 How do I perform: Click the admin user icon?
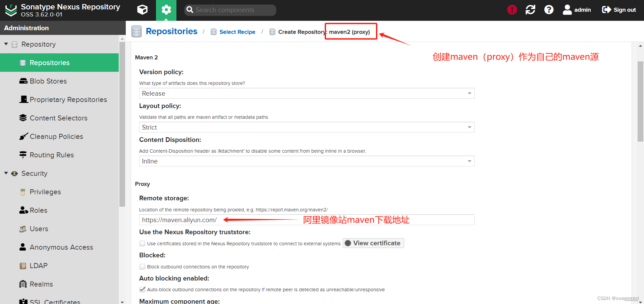pos(567,9)
